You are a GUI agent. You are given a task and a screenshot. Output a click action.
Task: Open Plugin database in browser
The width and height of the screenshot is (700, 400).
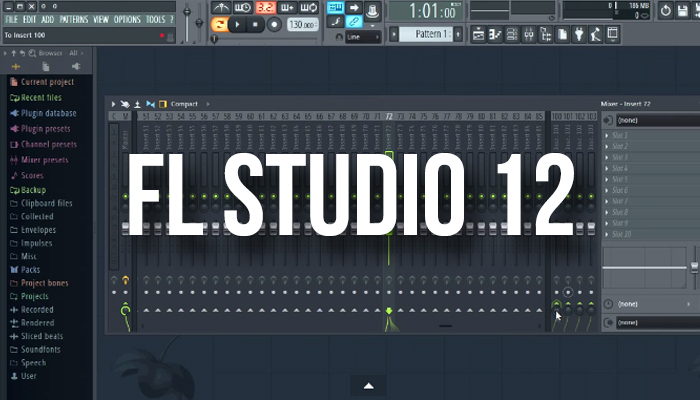click(x=48, y=113)
